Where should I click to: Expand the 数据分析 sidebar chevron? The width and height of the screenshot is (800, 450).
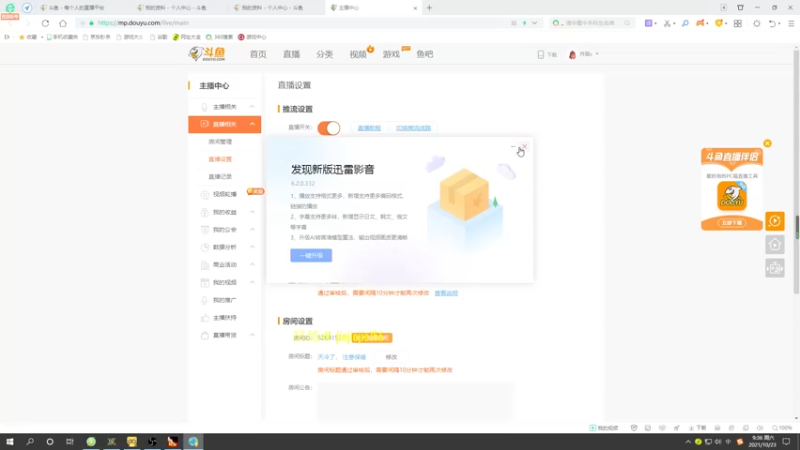252,247
